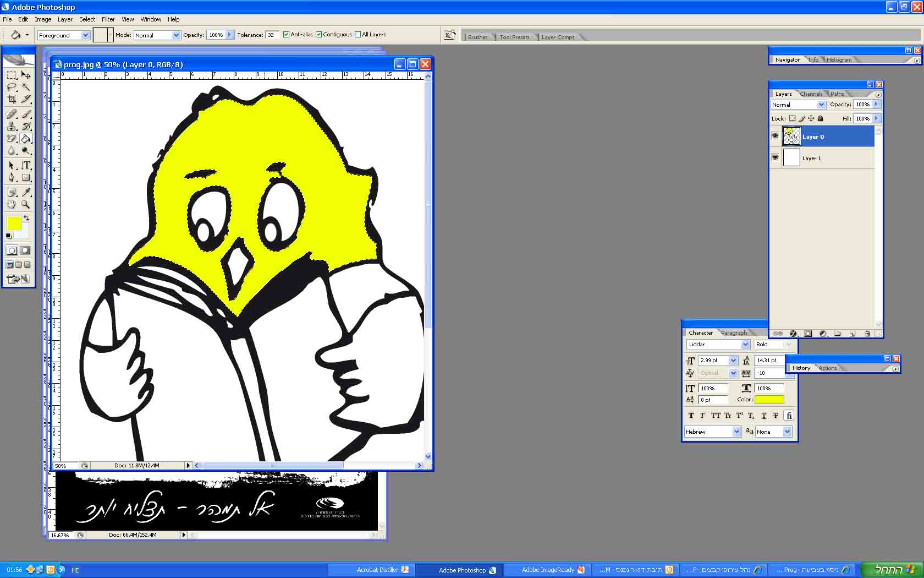The width and height of the screenshot is (924, 578).
Task: Enable the All Layers checkbox
Action: (x=358, y=35)
